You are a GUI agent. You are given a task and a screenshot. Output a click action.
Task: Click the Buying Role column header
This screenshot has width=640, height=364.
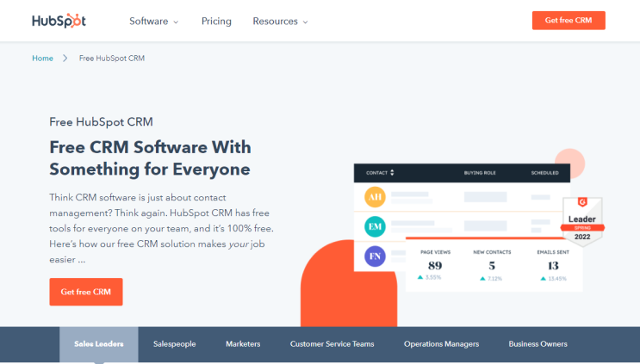coord(480,173)
